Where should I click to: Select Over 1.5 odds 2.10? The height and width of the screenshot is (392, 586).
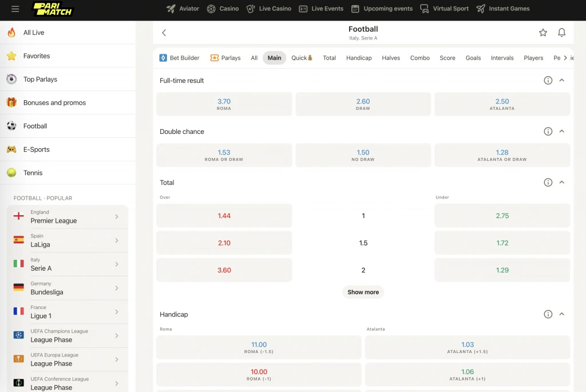(x=224, y=243)
